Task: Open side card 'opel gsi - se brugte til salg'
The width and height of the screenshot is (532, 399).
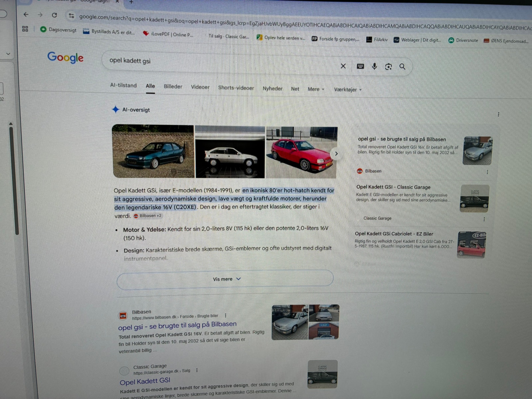Action: (402, 139)
